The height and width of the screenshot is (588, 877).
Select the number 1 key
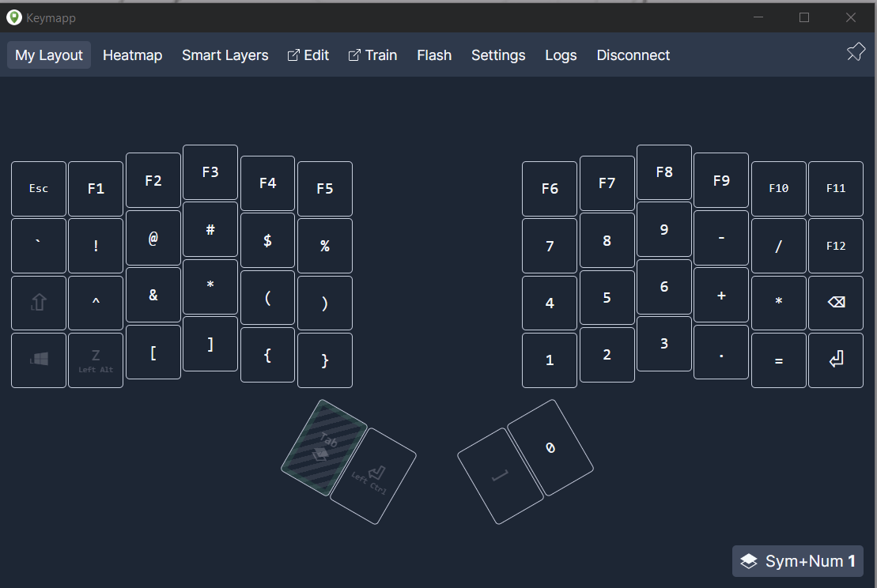(x=550, y=360)
